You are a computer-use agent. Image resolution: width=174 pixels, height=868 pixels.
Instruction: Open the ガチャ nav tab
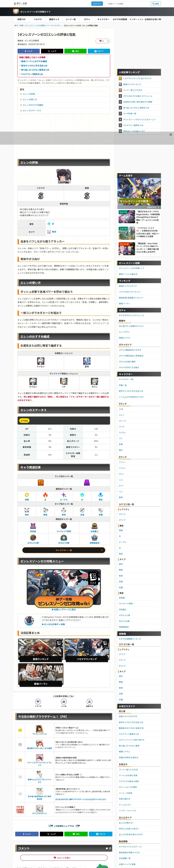[x=87, y=19]
